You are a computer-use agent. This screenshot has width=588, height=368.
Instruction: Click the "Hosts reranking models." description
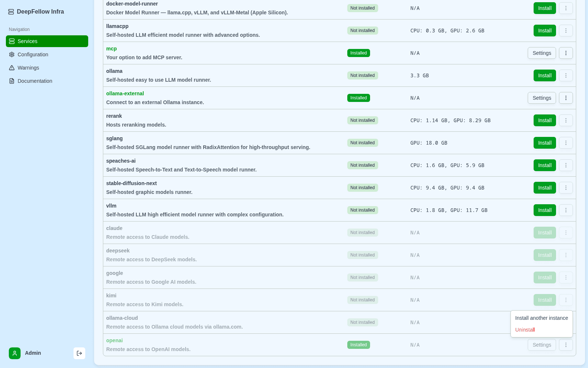pyautogui.click(x=136, y=125)
